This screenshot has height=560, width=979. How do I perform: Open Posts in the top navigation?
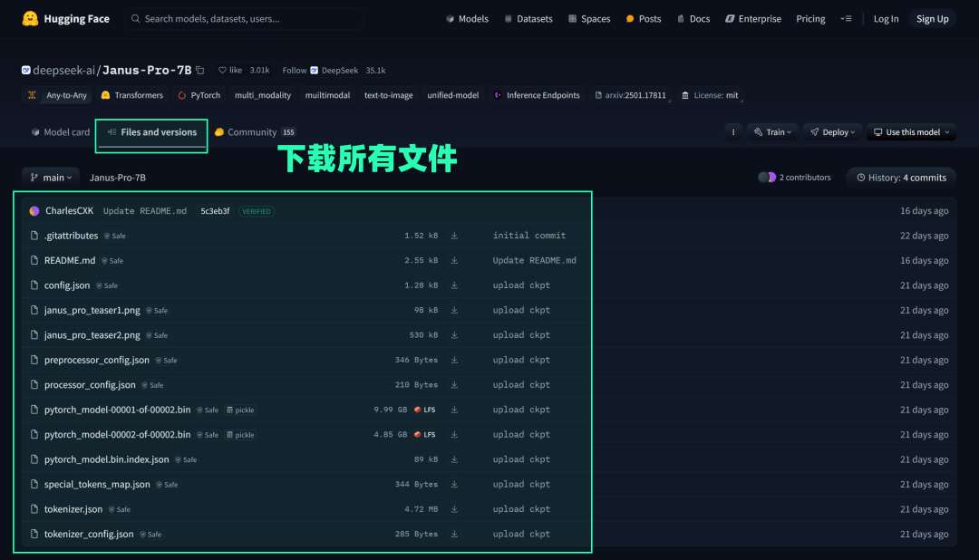(x=643, y=19)
